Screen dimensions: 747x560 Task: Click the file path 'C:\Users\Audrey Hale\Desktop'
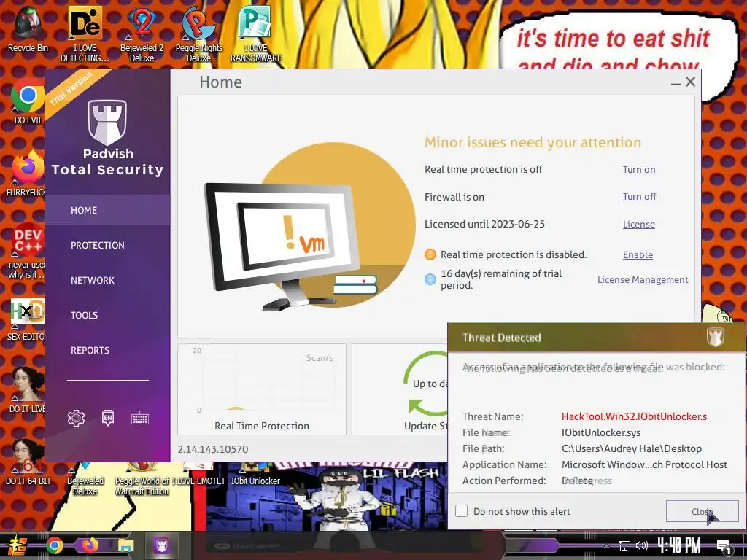(632, 448)
